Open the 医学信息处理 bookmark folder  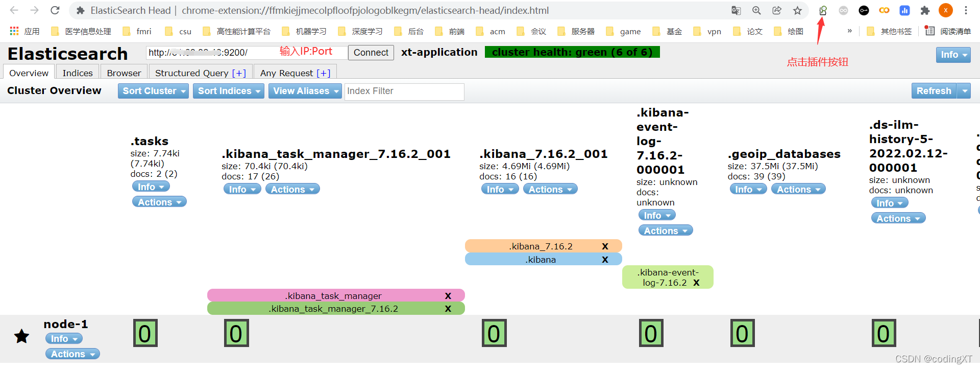click(x=82, y=31)
